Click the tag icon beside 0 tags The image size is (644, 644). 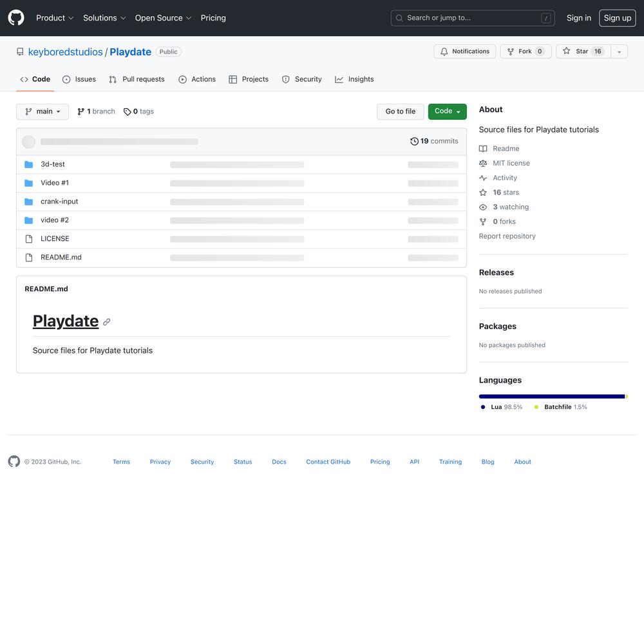click(128, 111)
